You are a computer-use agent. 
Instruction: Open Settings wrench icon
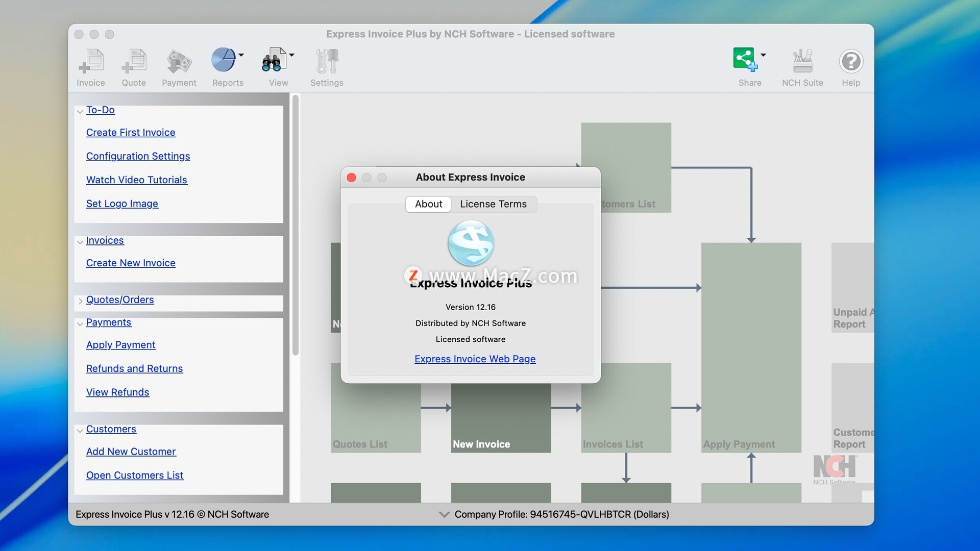click(327, 61)
